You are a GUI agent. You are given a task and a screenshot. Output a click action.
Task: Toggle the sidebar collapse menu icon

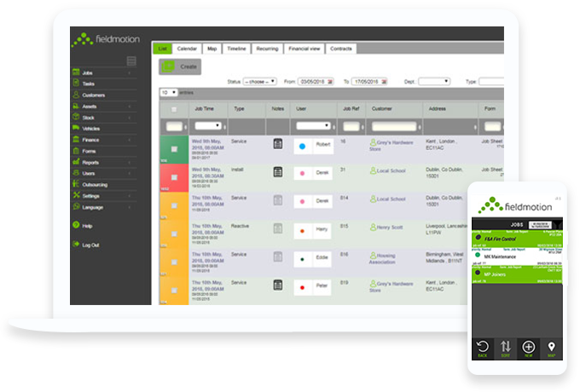131,61
